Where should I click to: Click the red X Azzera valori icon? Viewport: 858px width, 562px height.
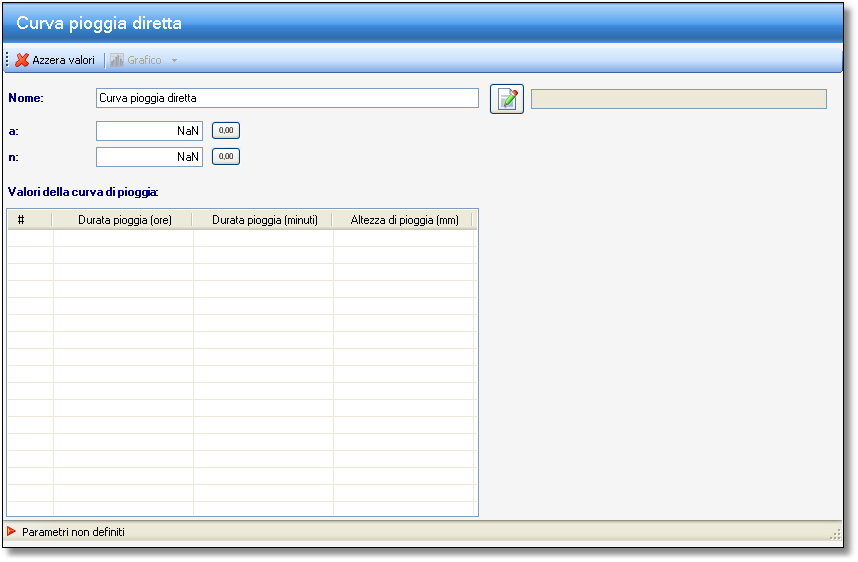[22, 60]
